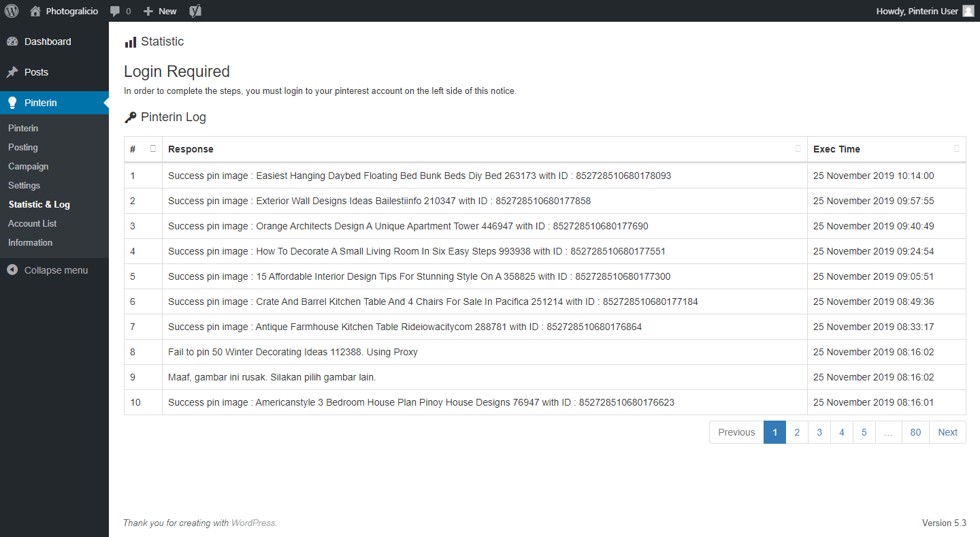980x537 pixels.
Task: Open the Pinterin submenu item
Action: [23, 128]
